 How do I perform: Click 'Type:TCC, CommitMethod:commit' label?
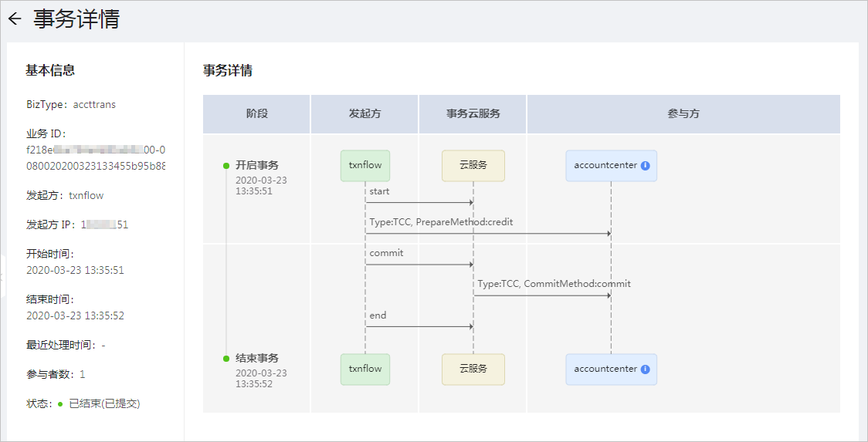pos(554,284)
